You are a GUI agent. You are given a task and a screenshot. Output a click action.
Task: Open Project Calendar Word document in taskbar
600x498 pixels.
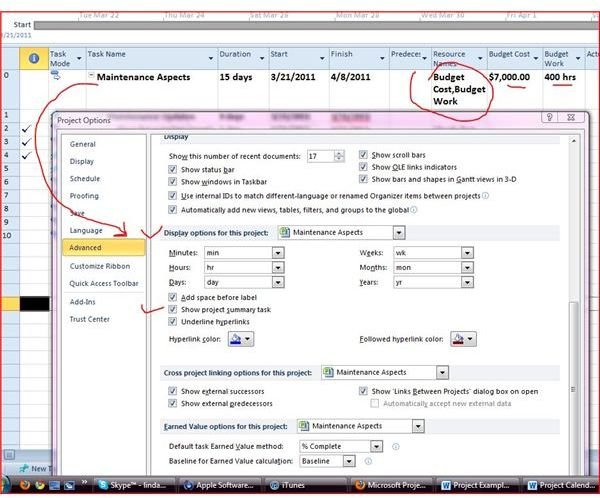(561, 485)
